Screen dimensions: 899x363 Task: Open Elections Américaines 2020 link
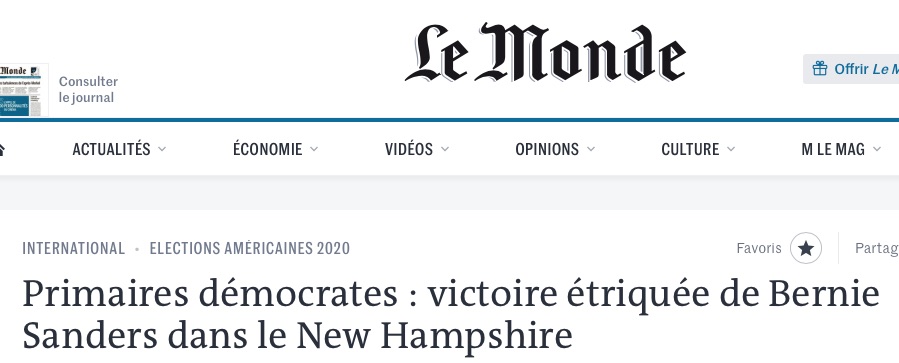pyautogui.click(x=249, y=248)
